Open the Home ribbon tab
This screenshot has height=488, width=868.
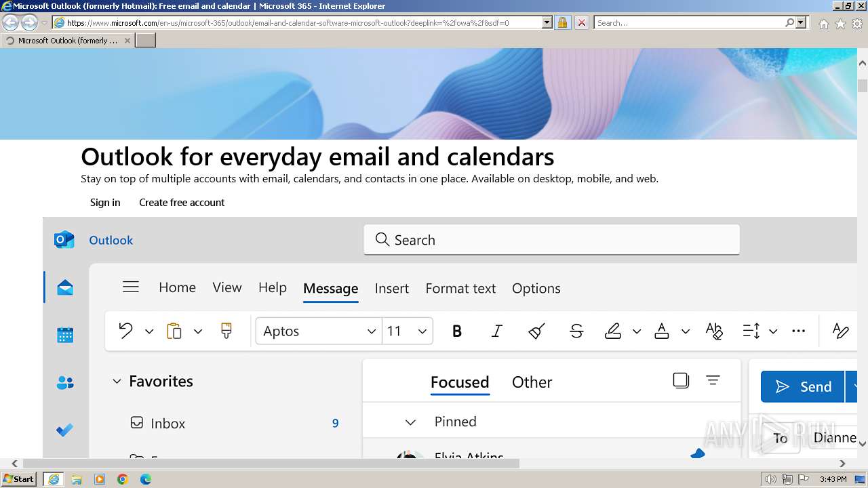(x=177, y=287)
